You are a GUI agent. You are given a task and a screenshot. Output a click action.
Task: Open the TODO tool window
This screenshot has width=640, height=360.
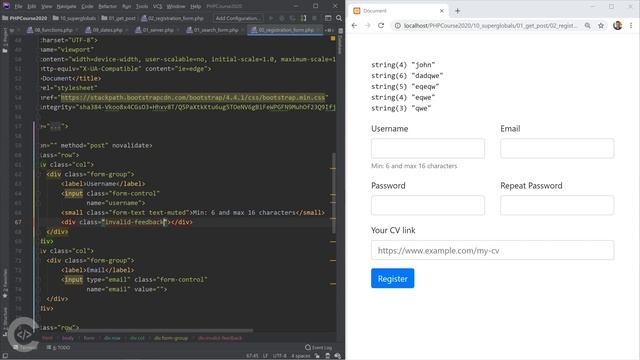tap(58, 347)
